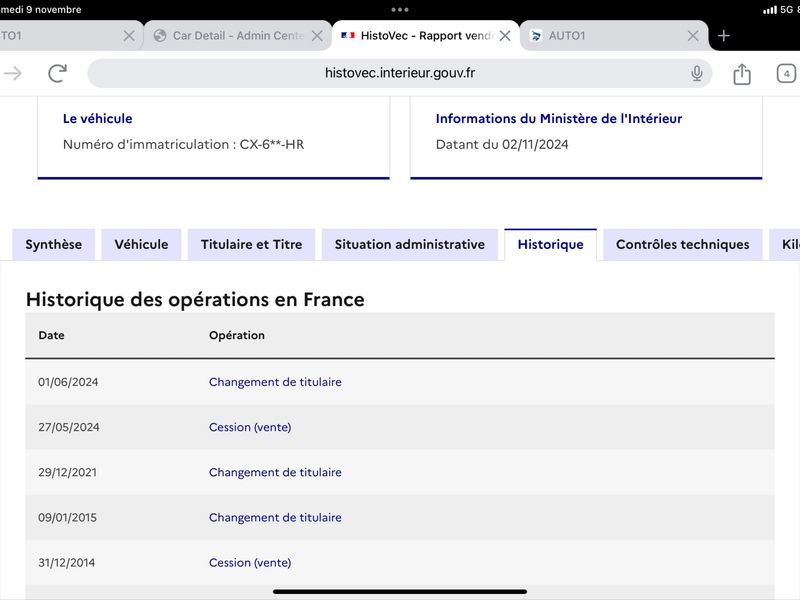Click the Le véhicule card heading
Viewport: 800px width, 600px height.
97,118
